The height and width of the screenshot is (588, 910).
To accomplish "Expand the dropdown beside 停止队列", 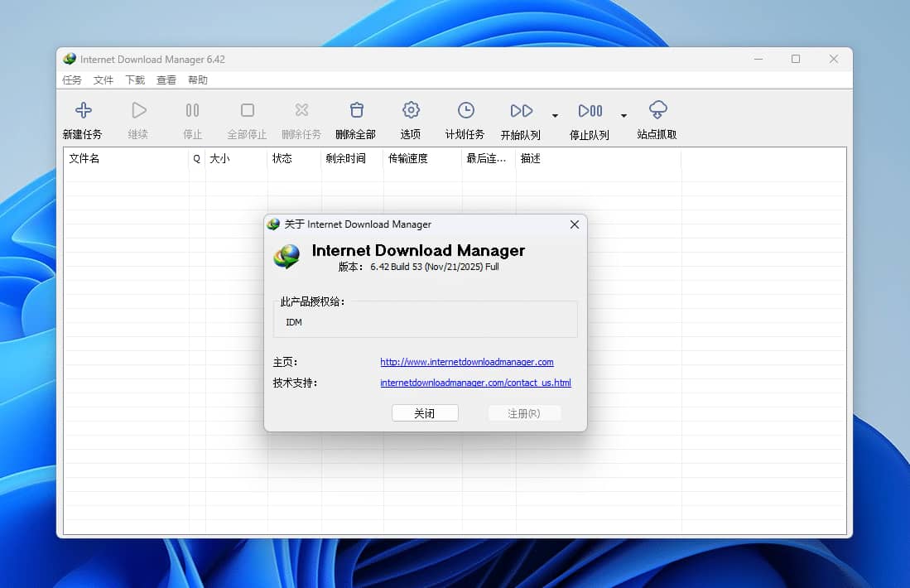I will [x=624, y=115].
